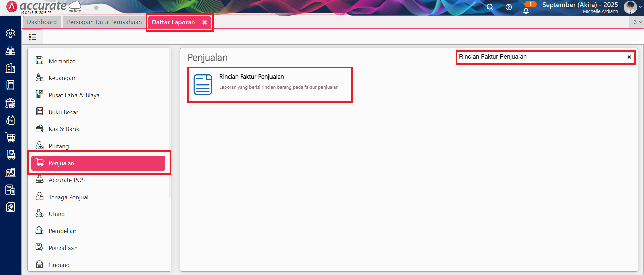
Task: Click the company building sidebar icon
Action: click(x=10, y=68)
